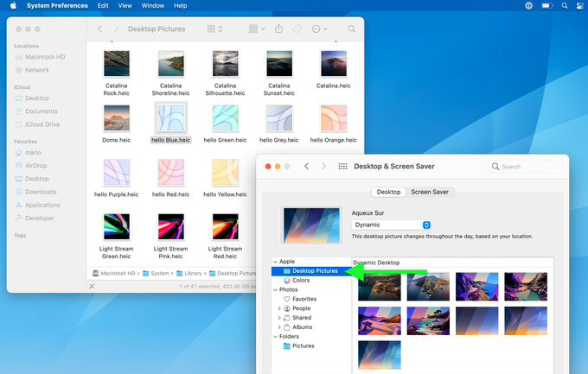Click the System Preferences search field
Screen dimensions: 588x374
click(x=525, y=166)
